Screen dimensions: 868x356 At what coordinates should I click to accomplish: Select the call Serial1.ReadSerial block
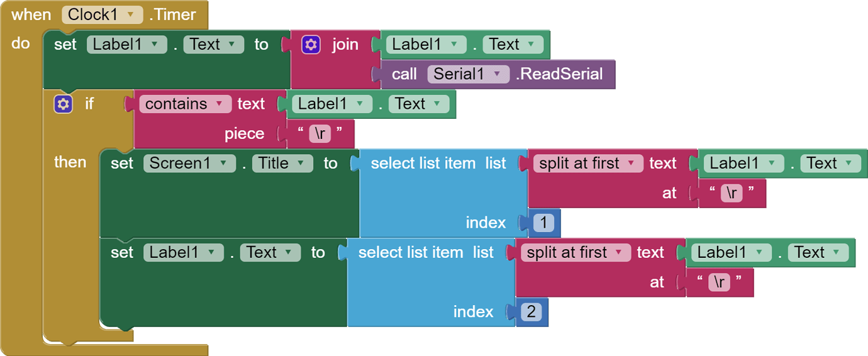[x=404, y=74]
